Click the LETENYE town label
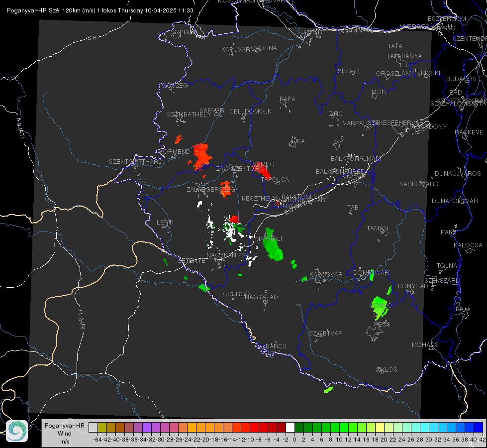The height and width of the screenshot is (448, 487). [192, 260]
